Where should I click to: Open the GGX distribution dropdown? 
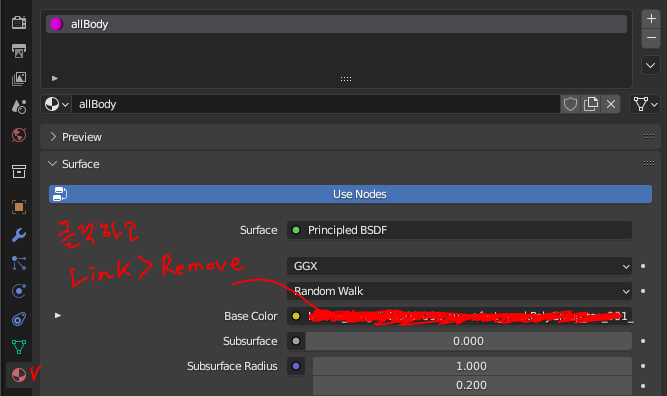(459, 266)
